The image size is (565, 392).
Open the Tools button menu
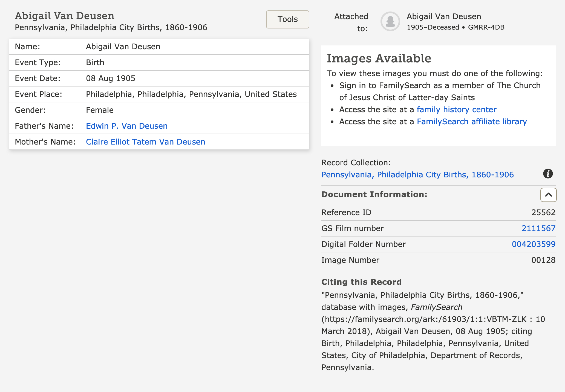(287, 19)
